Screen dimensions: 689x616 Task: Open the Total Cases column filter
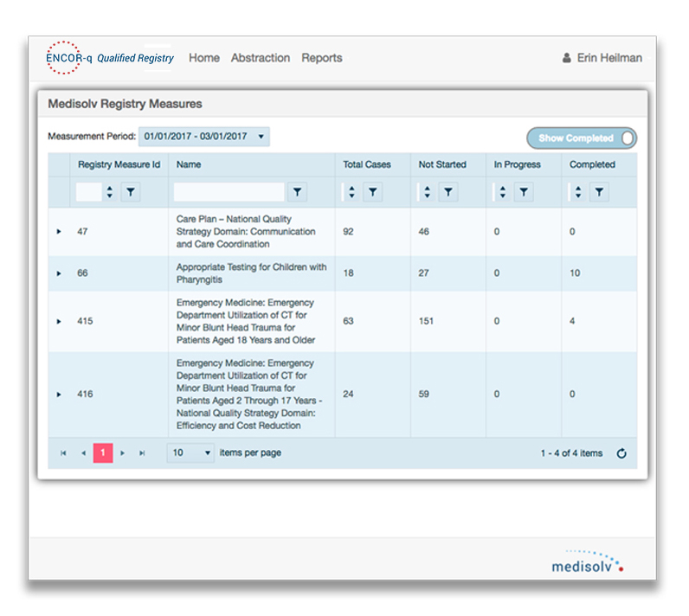tap(372, 192)
